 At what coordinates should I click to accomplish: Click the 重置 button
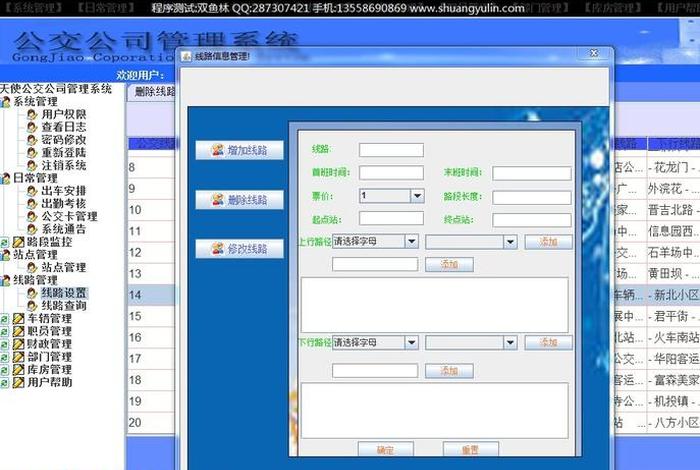coord(471,449)
